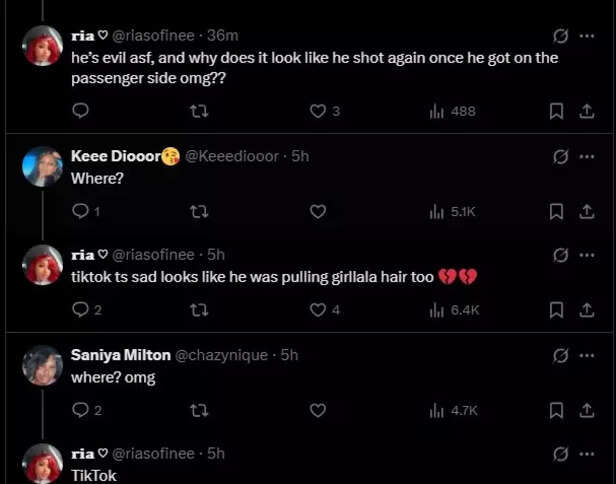Viewport: 616px width, 484px height.
Task: Open more menu on Saniya Milton's tweet
Action: click(587, 355)
